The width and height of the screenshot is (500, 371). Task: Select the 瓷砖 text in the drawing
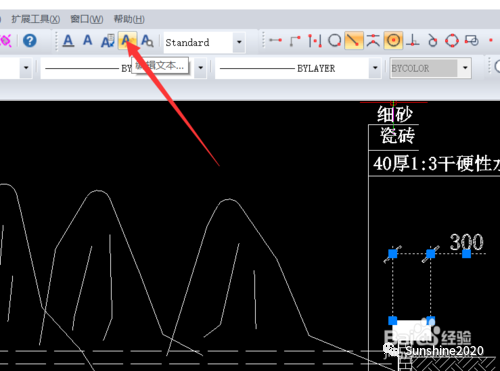(x=397, y=136)
